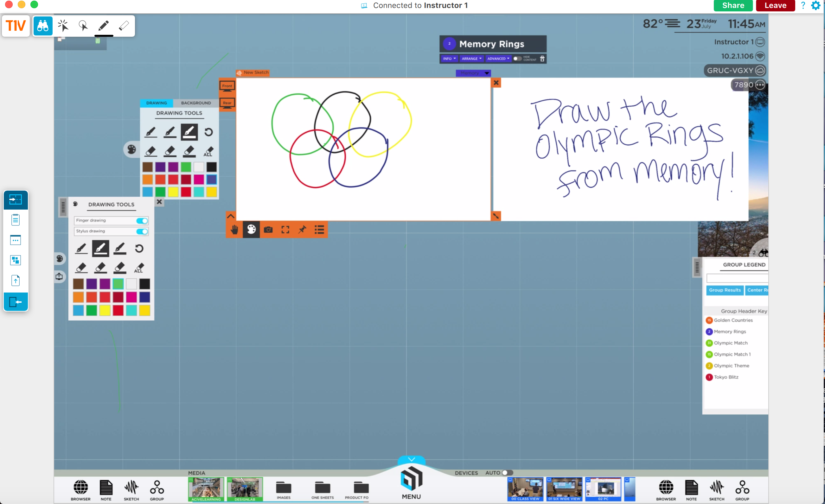Click the trash icon in Memory Rings header
825x504 pixels.
coord(542,59)
